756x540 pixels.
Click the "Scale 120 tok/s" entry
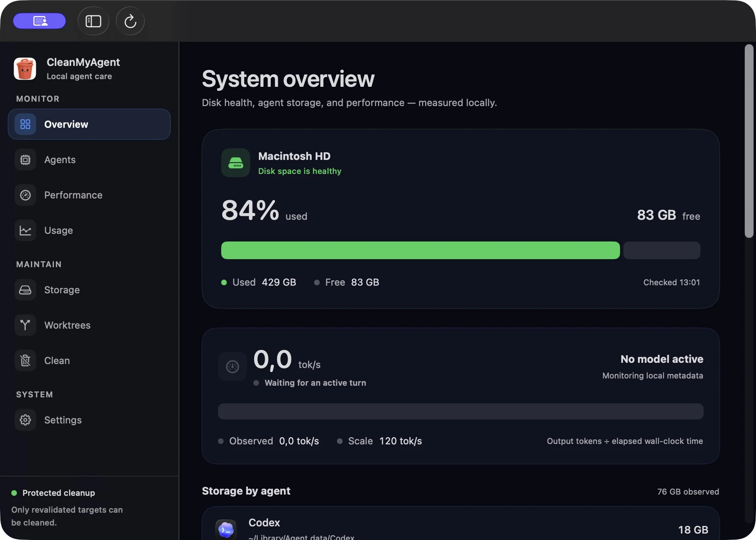(x=380, y=441)
